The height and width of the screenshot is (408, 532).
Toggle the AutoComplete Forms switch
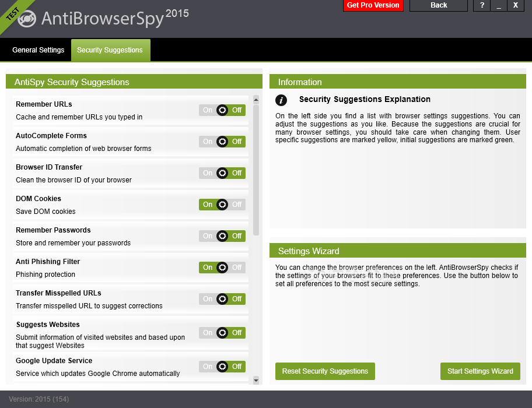(x=222, y=142)
